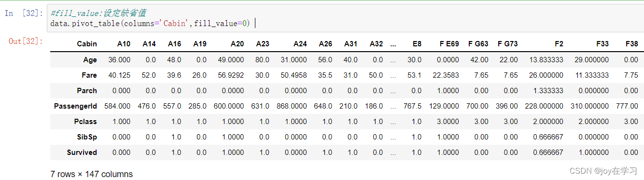Click the A19 column header
The image size is (644, 180).
[200, 44]
